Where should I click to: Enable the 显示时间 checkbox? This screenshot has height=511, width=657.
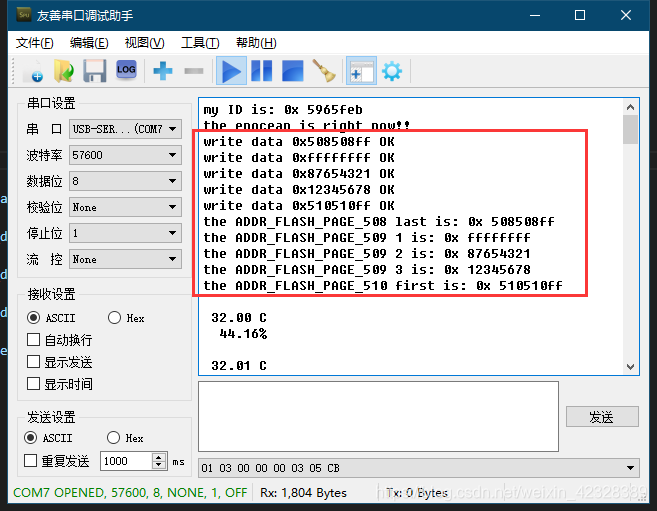[x=34, y=384]
